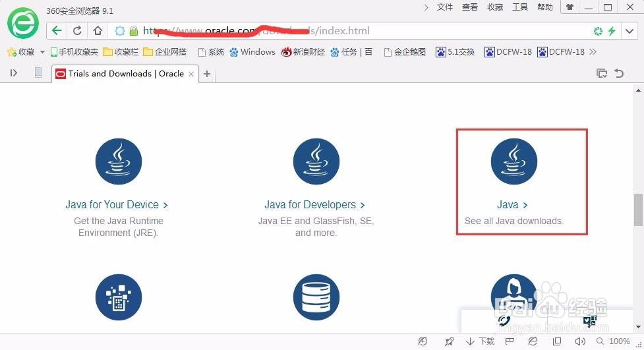Show more bookmarks overflow chevron
The image size is (644, 350).
(x=592, y=52)
